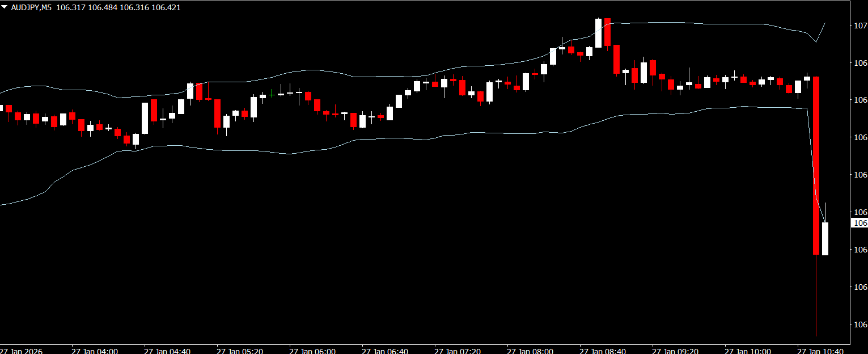Select the large red candle at session high
The image size is (868, 354).
[x=607, y=32]
